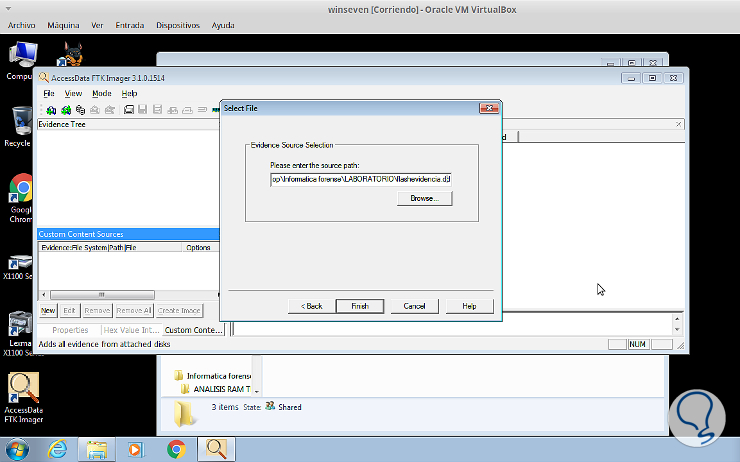The width and height of the screenshot is (740, 462).
Task: Click the Remove All button
Action: click(134, 311)
